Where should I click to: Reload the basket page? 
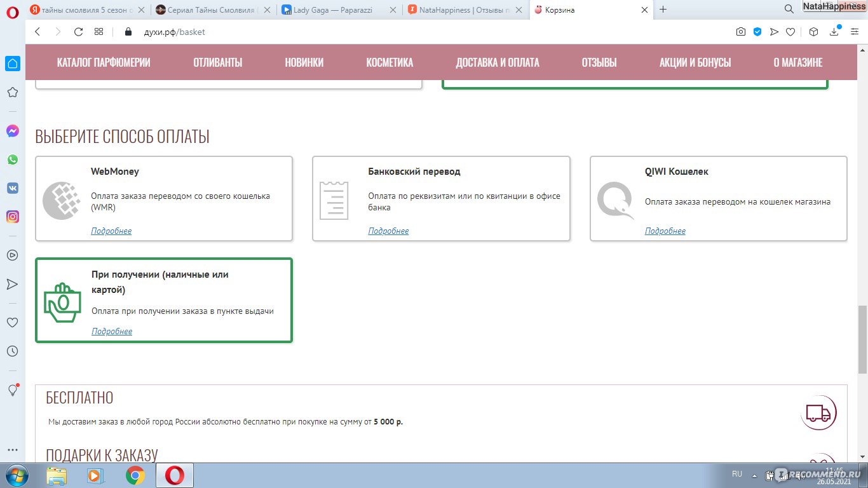[x=78, y=32]
